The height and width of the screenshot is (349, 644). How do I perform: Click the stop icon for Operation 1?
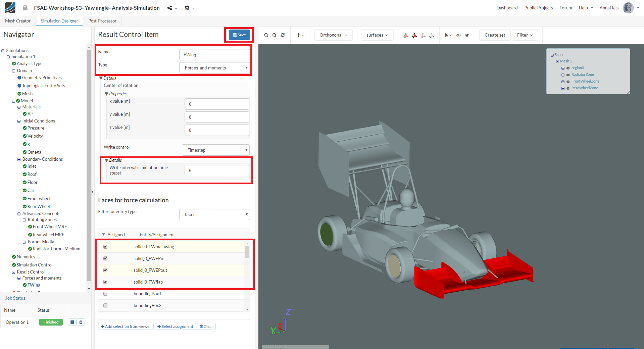[x=72, y=322]
